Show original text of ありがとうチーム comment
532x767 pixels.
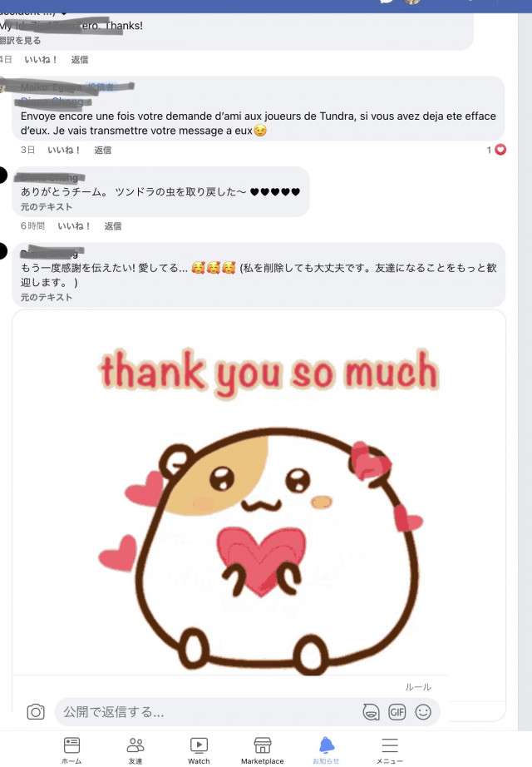(x=47, y=207)
